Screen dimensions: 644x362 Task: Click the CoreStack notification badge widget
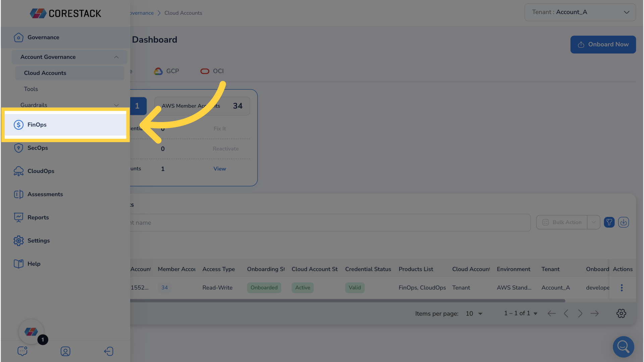(x=31, y=332)
